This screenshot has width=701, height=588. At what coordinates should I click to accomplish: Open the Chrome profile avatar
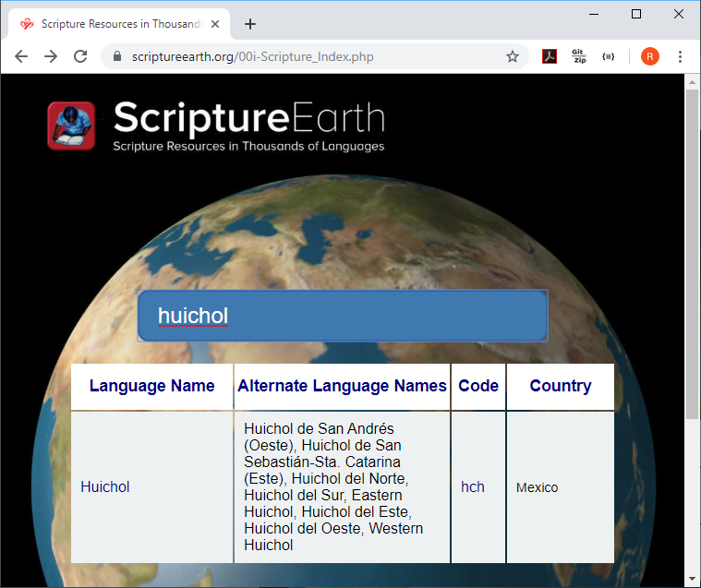pyautogui.click(x=650, y=56)
